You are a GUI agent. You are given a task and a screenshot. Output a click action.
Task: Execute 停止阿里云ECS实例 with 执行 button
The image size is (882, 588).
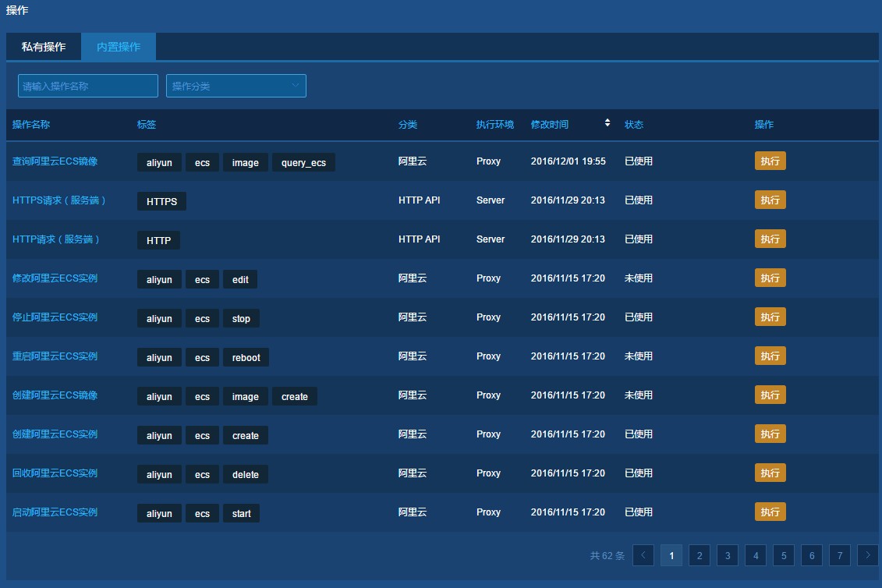pyautogui.click(x=770, y=317)
